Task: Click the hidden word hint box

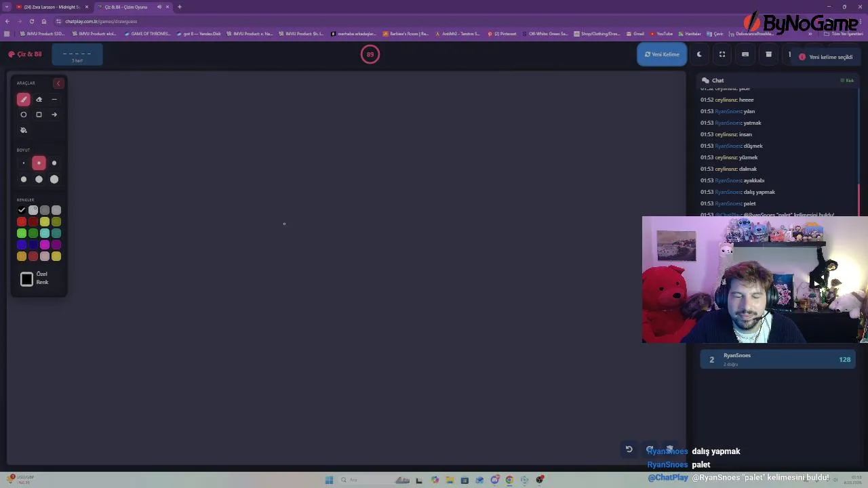Action: pos(77,55)
